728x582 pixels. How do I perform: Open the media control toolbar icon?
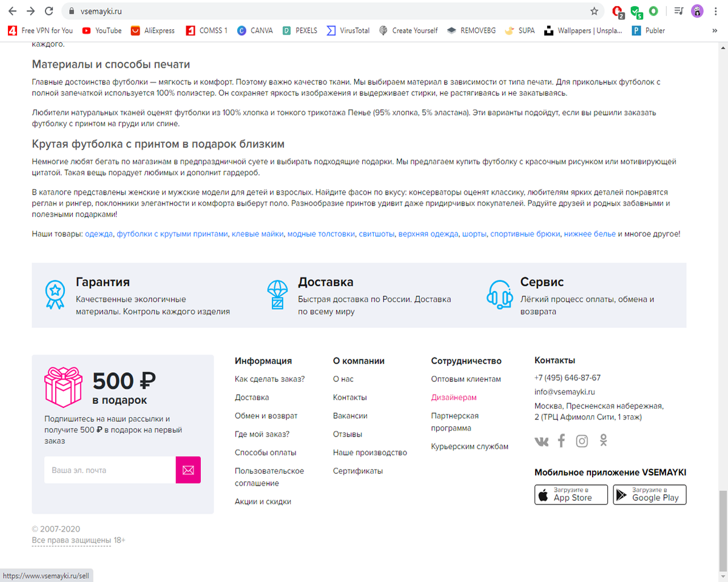678,11
